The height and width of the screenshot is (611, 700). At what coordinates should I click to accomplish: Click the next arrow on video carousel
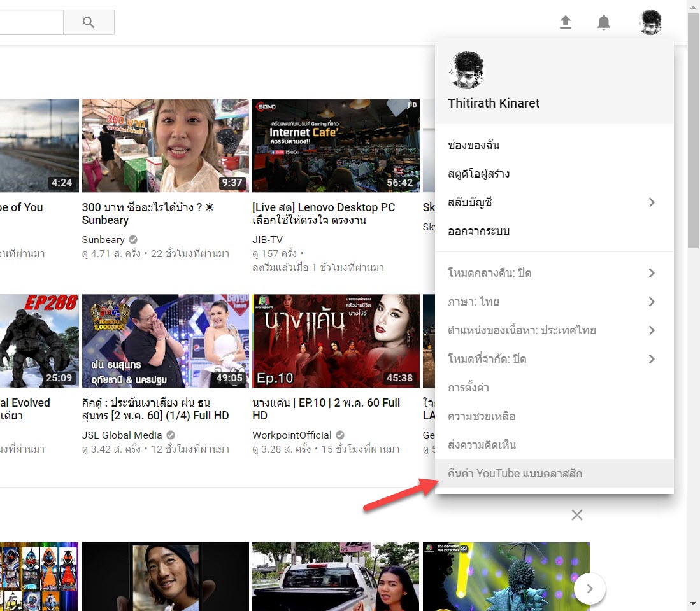589,589
